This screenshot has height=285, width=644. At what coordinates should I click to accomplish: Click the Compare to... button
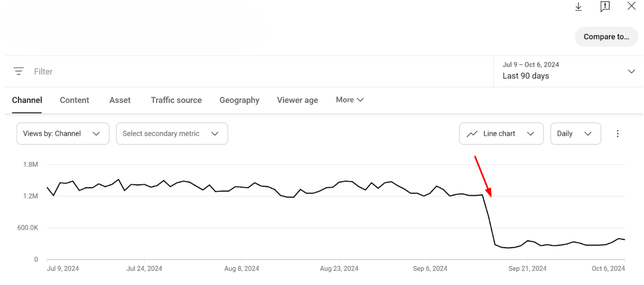(606, 37)
